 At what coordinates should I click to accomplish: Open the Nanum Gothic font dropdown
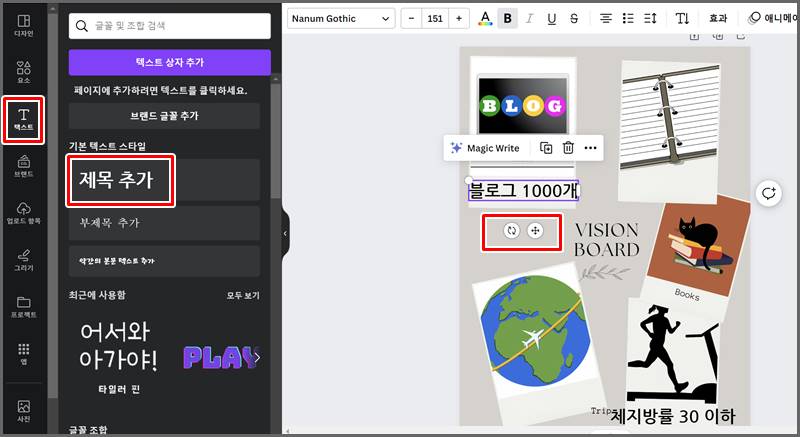click(x=341, y=18)
